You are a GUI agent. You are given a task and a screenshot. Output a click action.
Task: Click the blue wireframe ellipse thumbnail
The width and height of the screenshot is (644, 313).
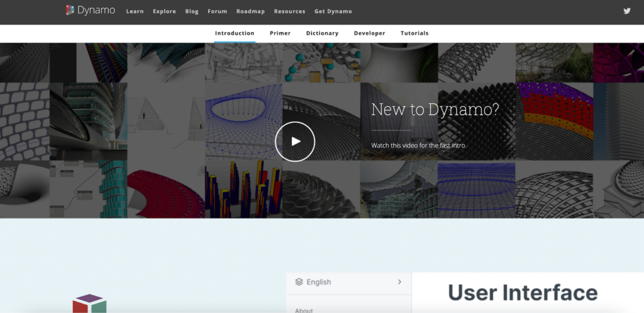pos(243,122)
